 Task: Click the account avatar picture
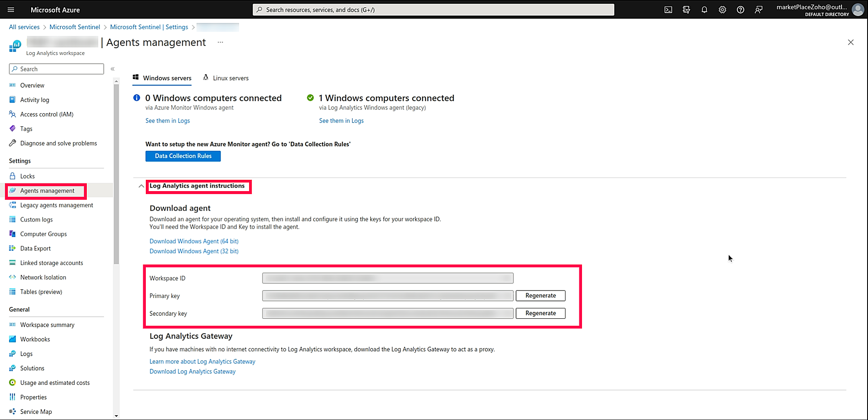coord(858,10)
